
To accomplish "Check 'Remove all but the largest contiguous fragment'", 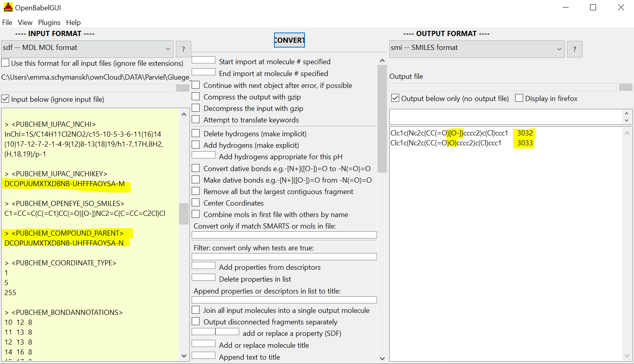I will pyautogui.click(x=196, y=191).
